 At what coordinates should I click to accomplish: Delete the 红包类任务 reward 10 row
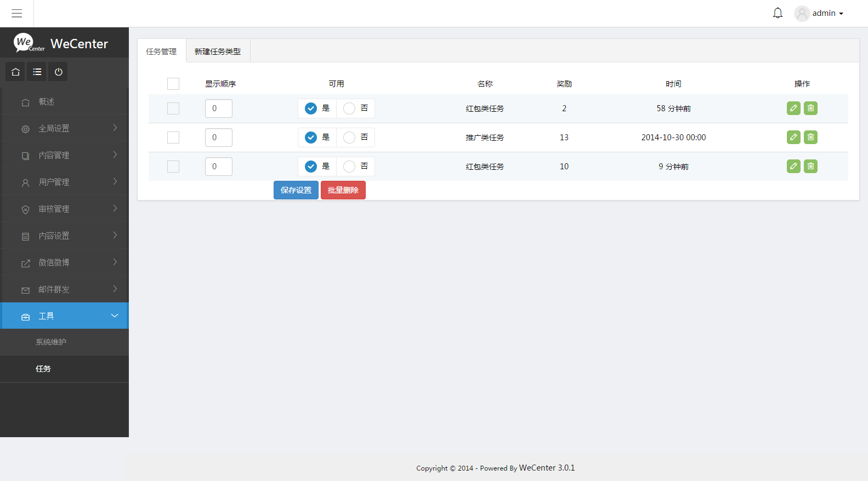click(x=810, y=166)
